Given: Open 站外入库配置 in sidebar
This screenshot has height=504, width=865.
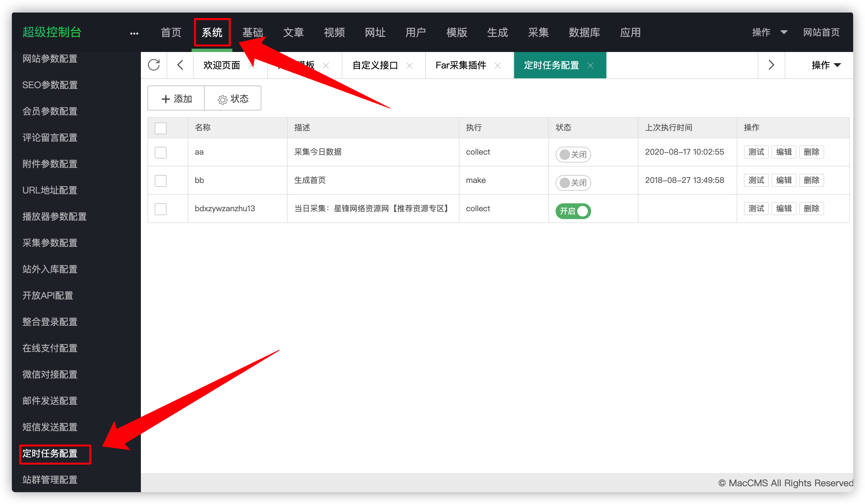Looking at the screenshot, I should pyautogui.click(x=50, y=269).
